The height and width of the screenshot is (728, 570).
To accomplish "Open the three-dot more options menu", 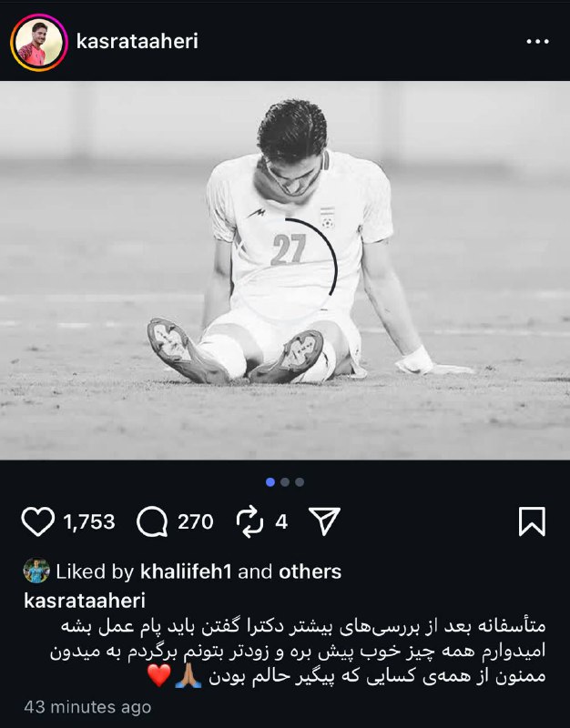I will (x=537, y=41).
